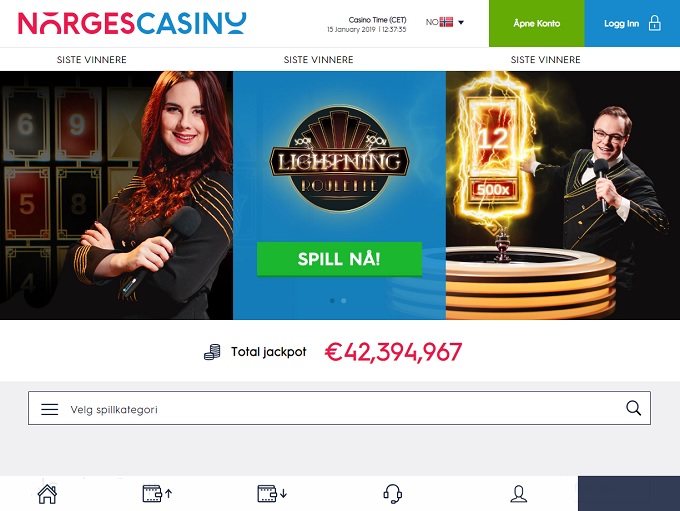The width and height of the screenshot is (680, 511).
Task: Click the padlock icon beside Logg Inn
Action: [x=654, y=23]
